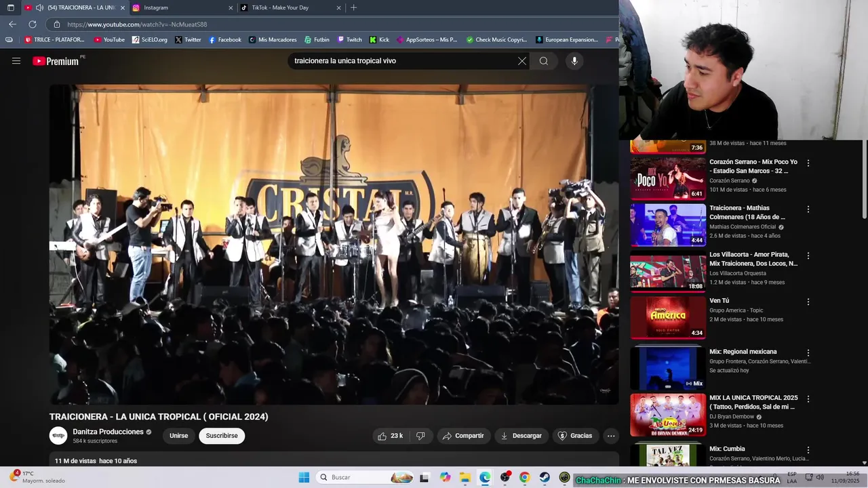Click the address bar URL
This screenshot has height=488, width=868.
click(x=137, y=24)
